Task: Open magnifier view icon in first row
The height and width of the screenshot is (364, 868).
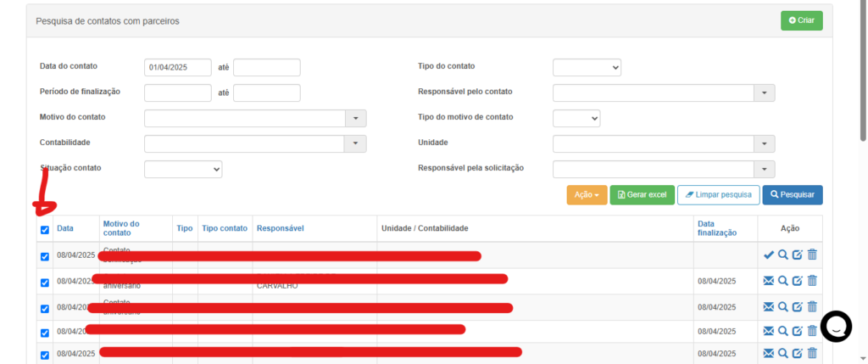Action: (x=783, y=255)
